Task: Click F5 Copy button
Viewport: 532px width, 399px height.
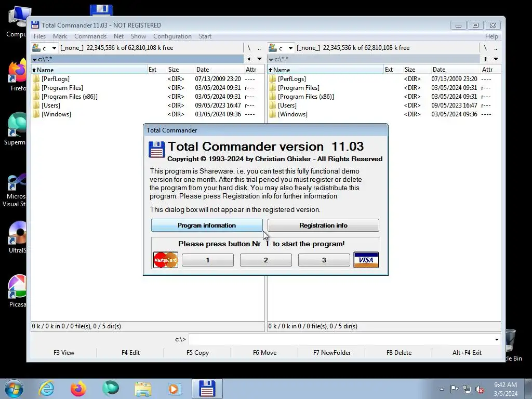Action: tap(197, 353)
